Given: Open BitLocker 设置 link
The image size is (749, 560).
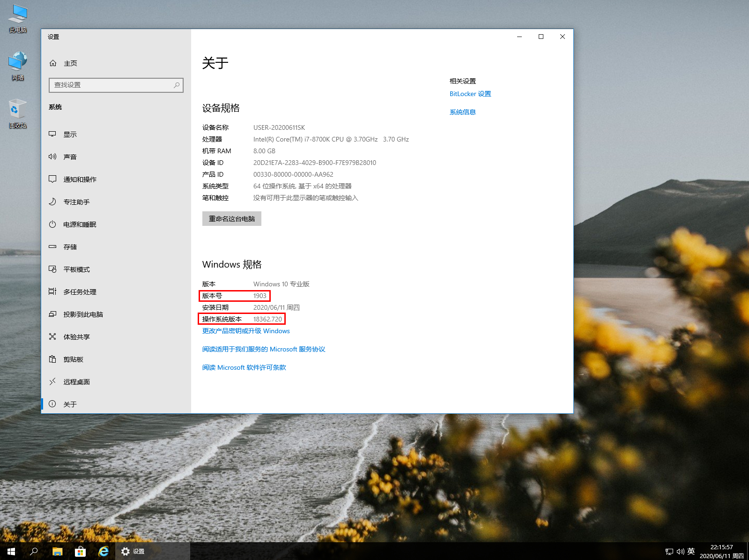Looking at the screenshot, I should pyautogui.click(x=470, y=94).
